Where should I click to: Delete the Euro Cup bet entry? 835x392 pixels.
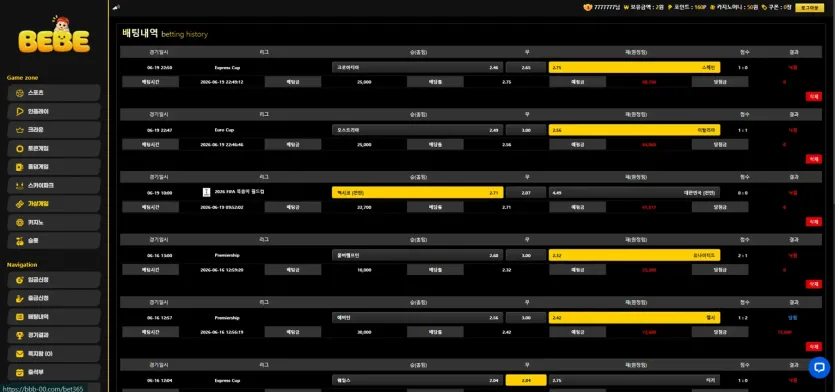click(813, 159)
